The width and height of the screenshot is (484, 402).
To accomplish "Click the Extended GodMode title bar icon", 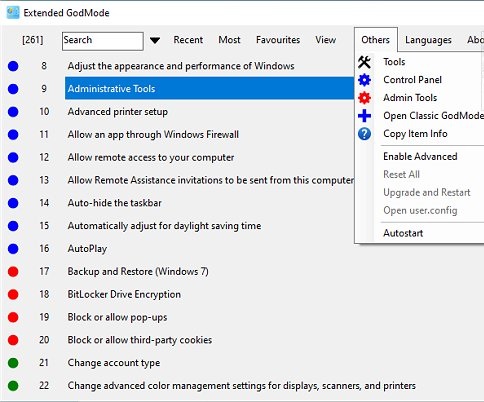I will (13, 13).
